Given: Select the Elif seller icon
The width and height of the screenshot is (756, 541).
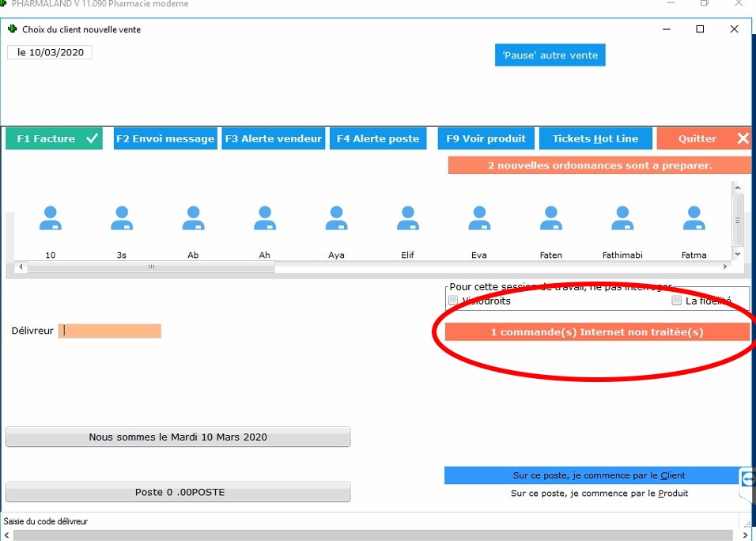Looking at the screenshot, I should 407,219.
